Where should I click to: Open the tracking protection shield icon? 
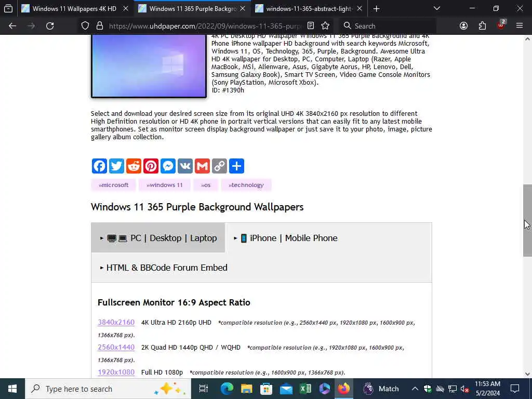[x=85, y=26]
